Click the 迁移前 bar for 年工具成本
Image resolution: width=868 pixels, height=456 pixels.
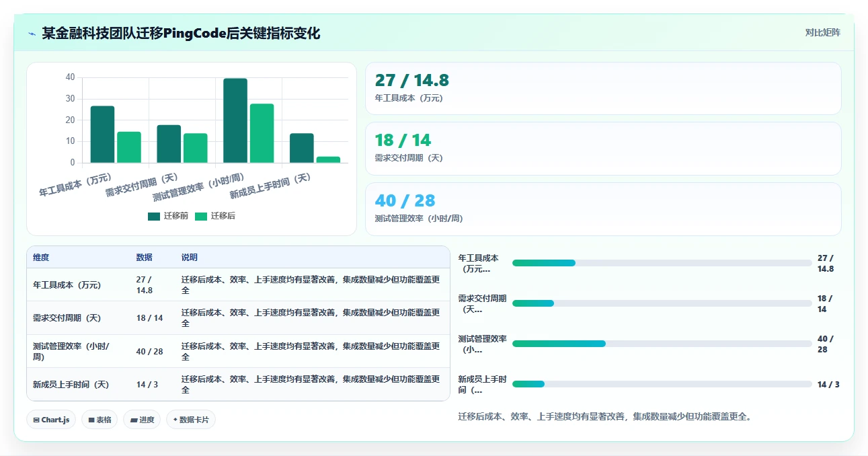pyautogui.click(x=102, y=134)
